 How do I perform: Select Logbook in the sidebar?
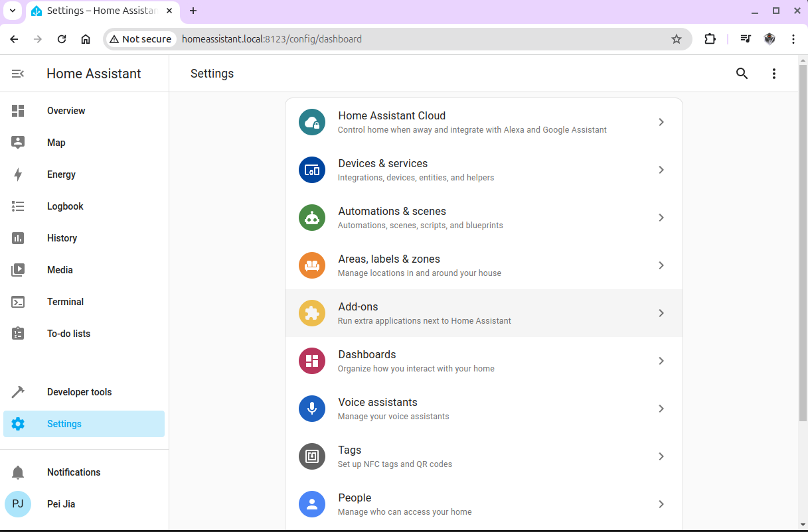click(x=84, y=206)
